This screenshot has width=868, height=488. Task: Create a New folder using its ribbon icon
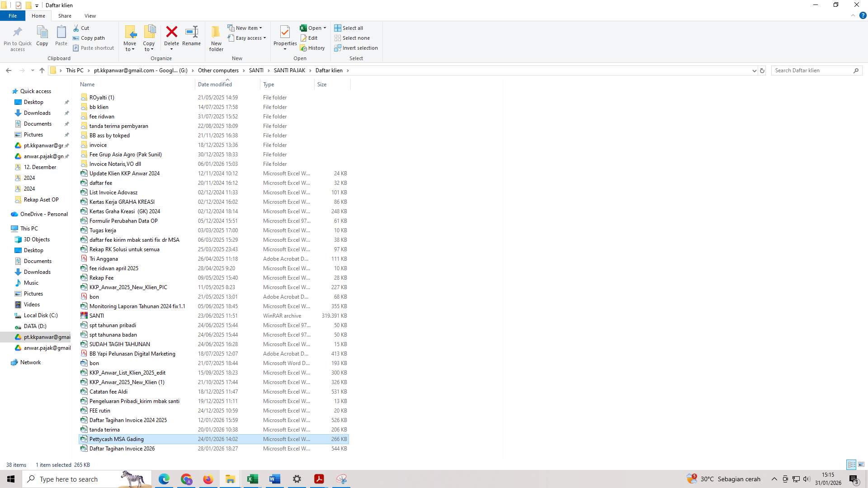[x=216, y=38]
